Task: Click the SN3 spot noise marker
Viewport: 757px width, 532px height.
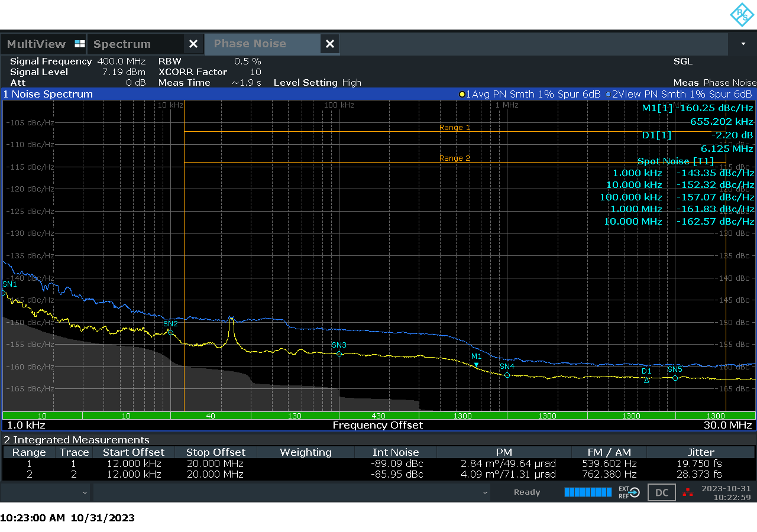Action: 339,353
